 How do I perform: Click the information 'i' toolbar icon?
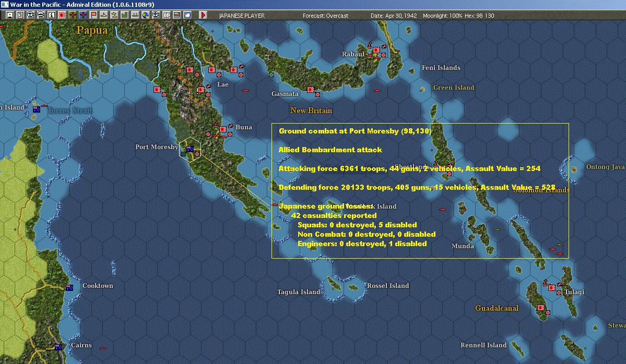tap(52, 15)
